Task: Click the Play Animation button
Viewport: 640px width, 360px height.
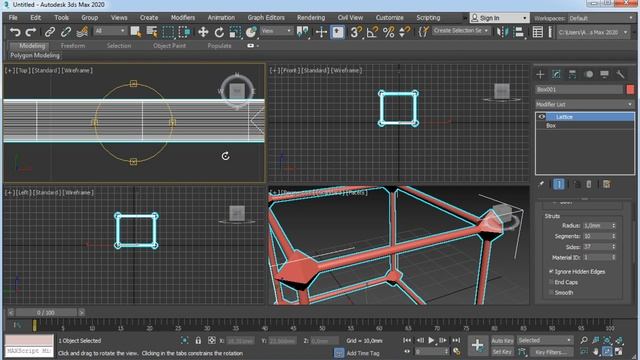Action: pos(431,340)
